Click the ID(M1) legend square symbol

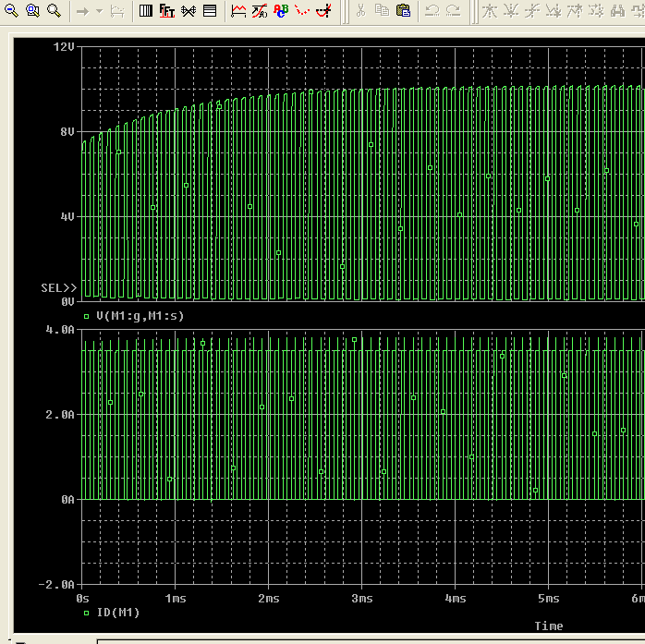tap(86, 613)
